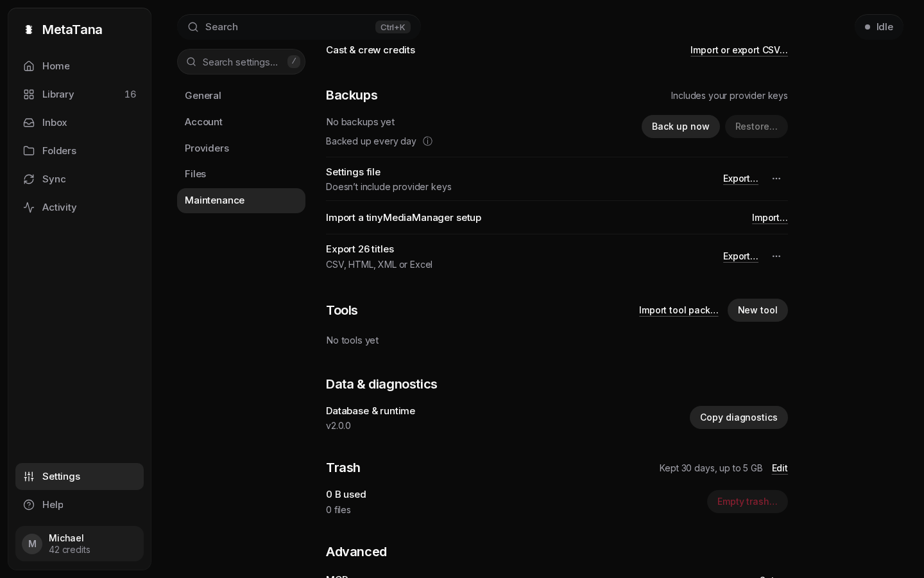Click Import... for tinyMediaManager setup
The image size is (924, 578).
click(770, 218)
